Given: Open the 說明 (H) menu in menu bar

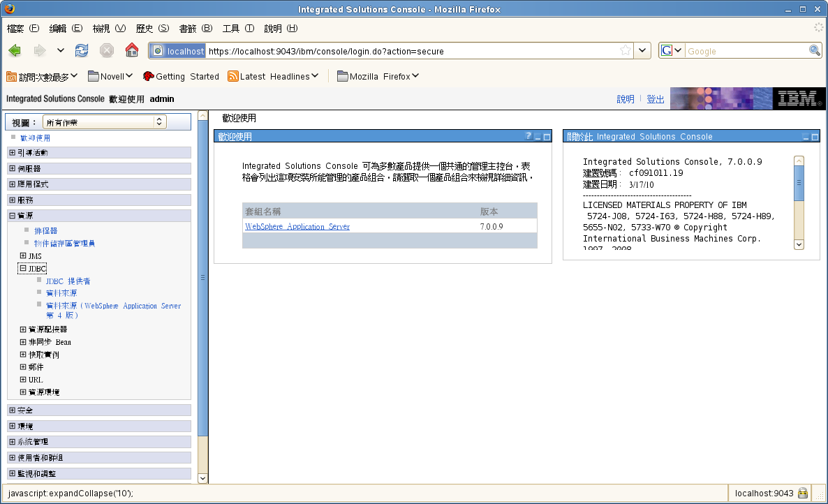Looking at the screenshot, I should click(281, 29).
